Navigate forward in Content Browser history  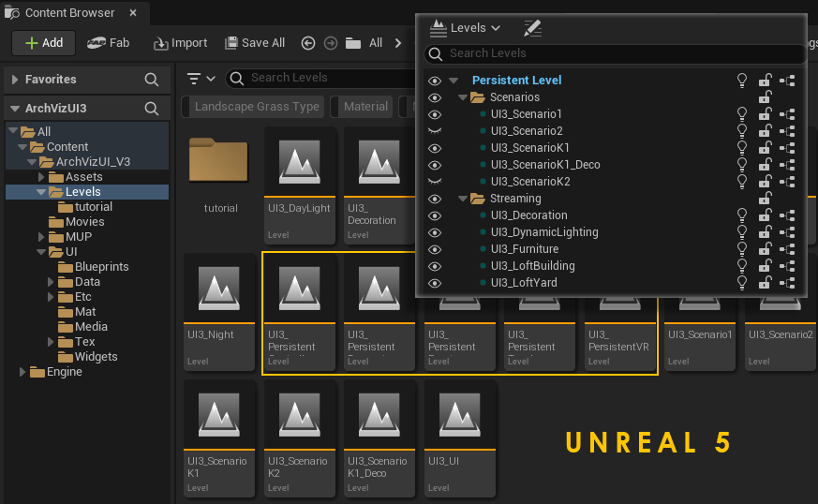coord(331,43)
